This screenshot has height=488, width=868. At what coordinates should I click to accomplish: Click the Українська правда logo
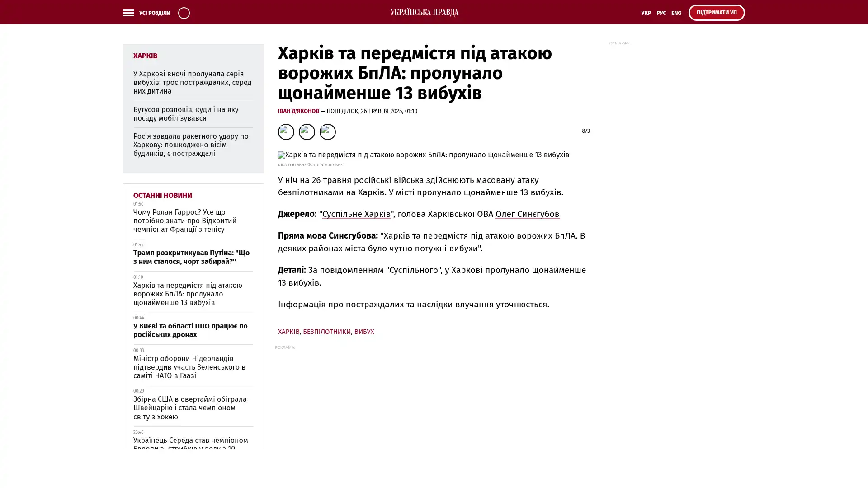(x=424, y=12)
